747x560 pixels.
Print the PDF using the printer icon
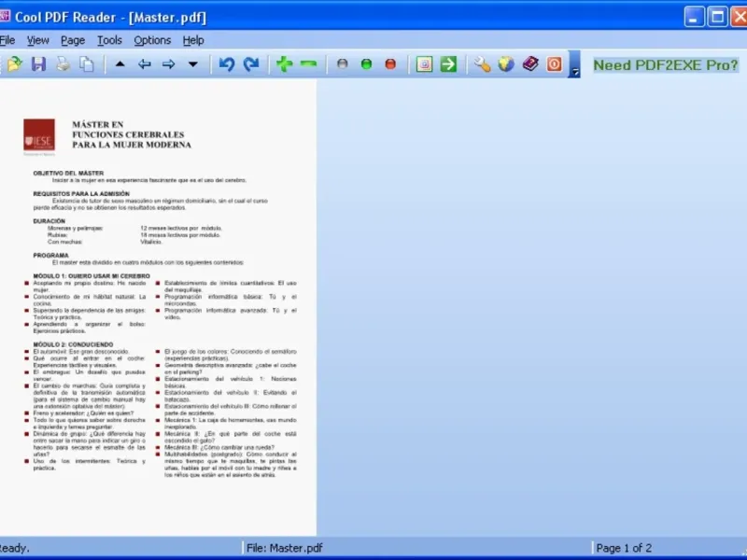pyautogui.click(x=63, y=63)
